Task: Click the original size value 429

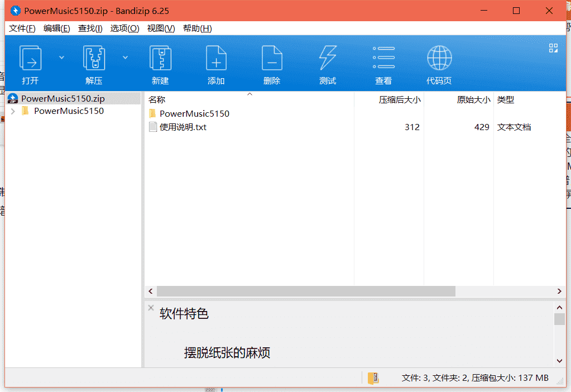Action: 482,127
